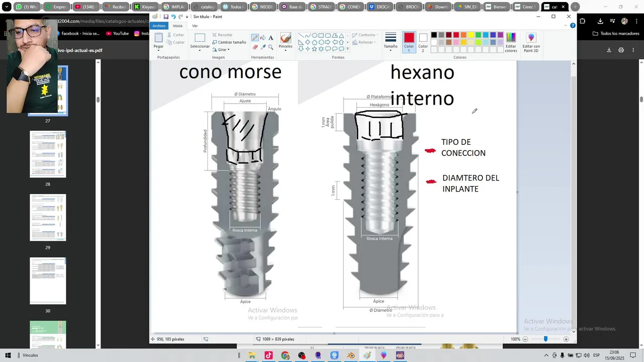Image resolution: width=644 pixels, height=362 pixels.
Task: Pick the green color swatch
Action: point(478,35)
